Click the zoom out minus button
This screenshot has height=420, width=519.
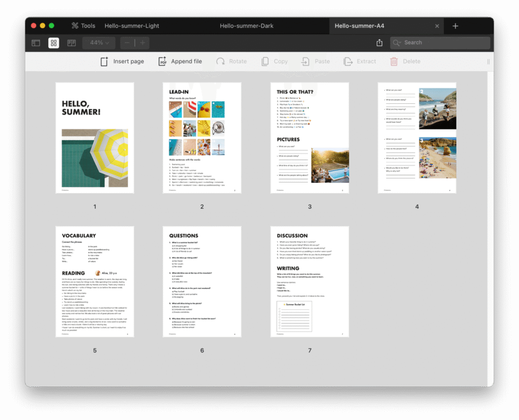127,43
